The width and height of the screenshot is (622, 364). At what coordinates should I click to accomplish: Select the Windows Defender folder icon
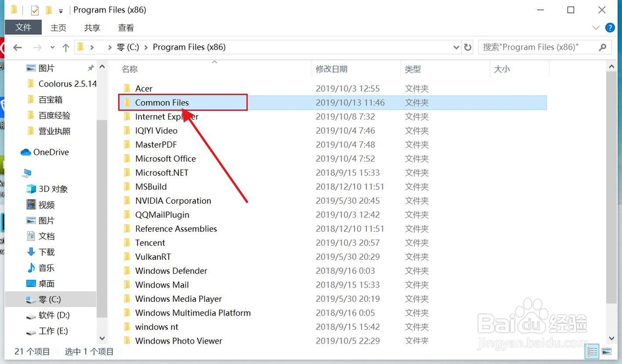[x=127, y=271]
